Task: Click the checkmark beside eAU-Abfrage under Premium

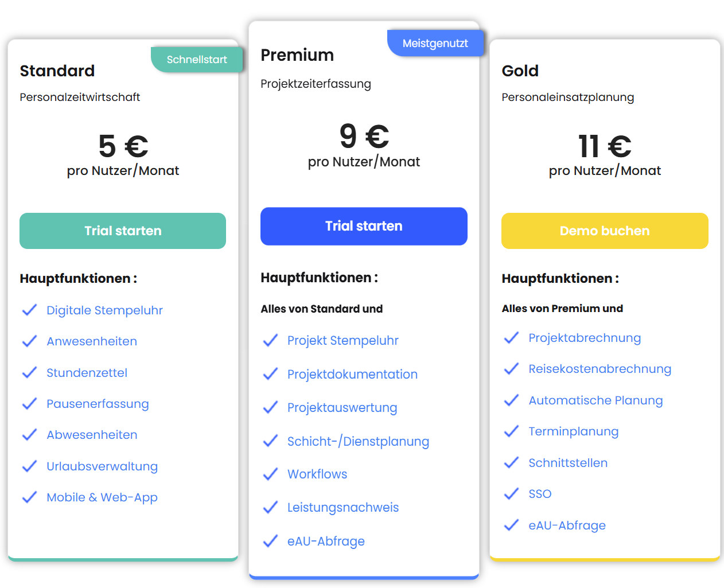Action: pyautogui.click(x=270, y=540)
